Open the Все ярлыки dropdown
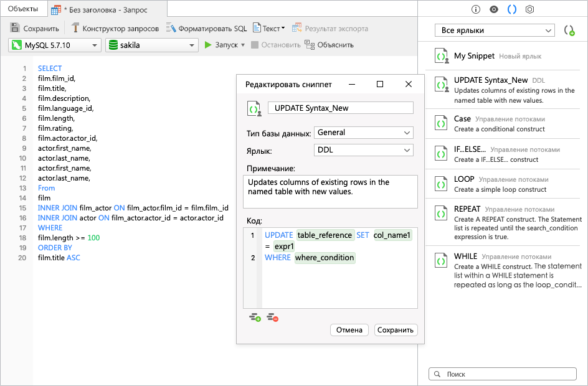This screenshot has height=386, width=588. pyautogui.click(x=494, y=30)
